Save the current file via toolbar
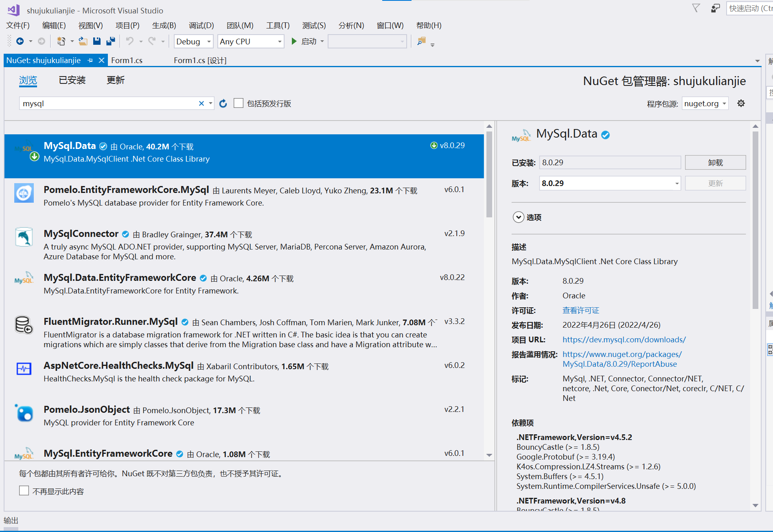 click(97, 41)
